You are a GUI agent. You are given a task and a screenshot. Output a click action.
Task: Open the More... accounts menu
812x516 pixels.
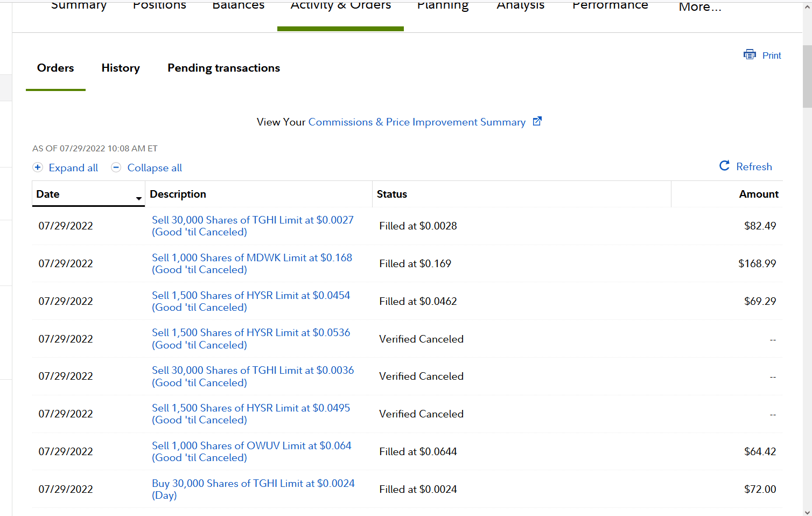click(x=699, y=8)
